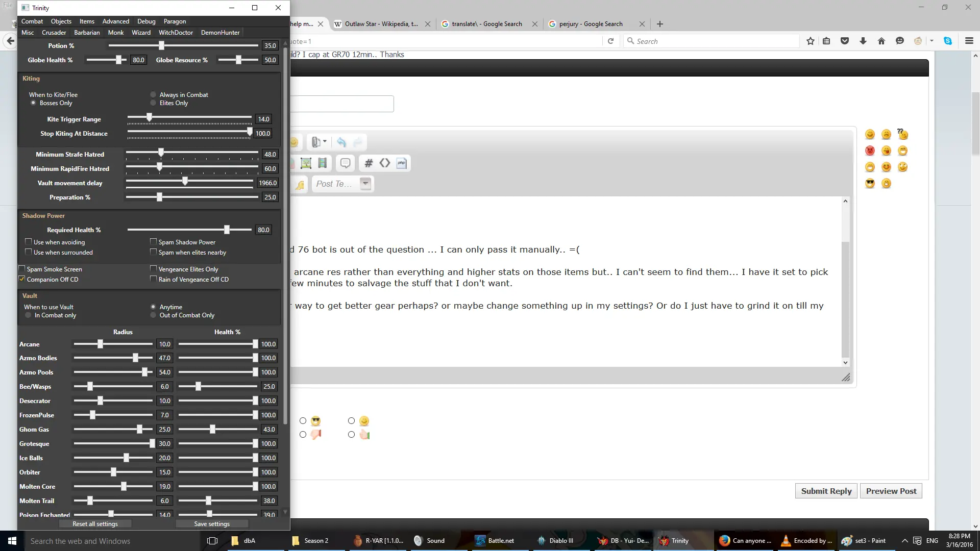Close the perjury Google Search tab
The width and height of the screenshot is (980, 551).
click(642, 24)
